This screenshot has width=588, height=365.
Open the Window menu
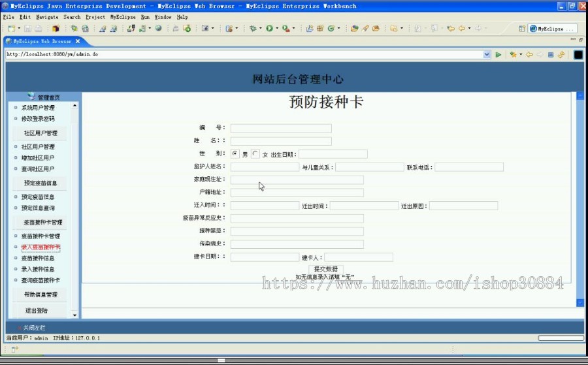[x=163, y=17]
